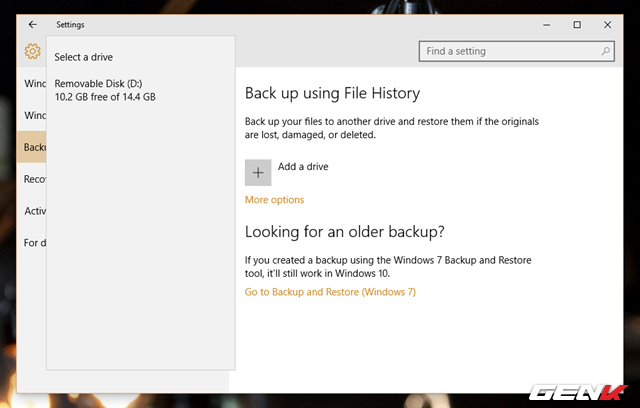Click the 10.2 GB free of 14.4 GB text

tap(105, 97)
